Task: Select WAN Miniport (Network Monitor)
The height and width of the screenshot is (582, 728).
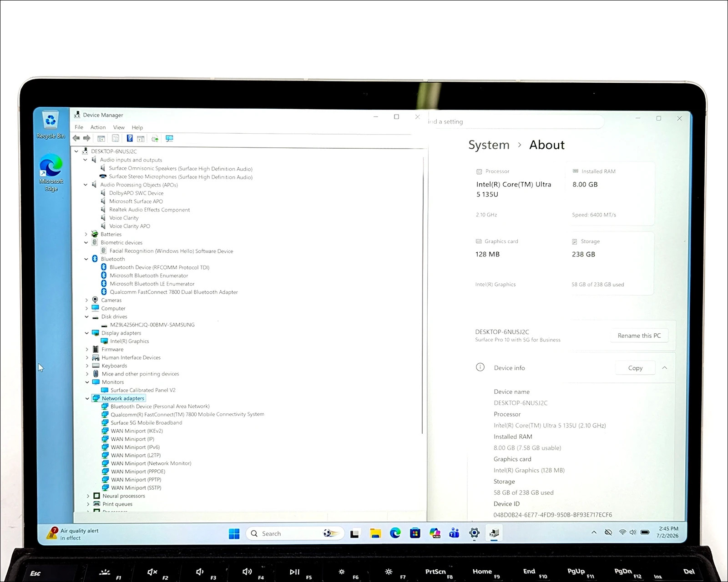Action: point(151,463)
